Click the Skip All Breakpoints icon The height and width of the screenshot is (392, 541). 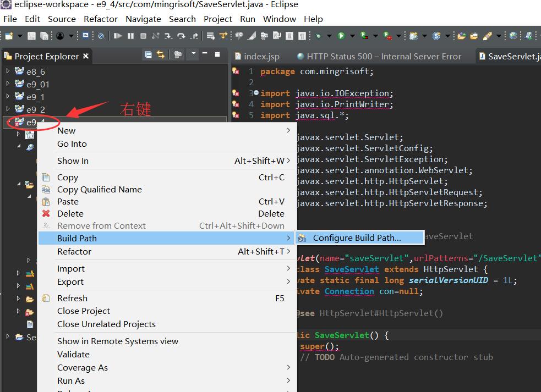[x=101, y=36]
